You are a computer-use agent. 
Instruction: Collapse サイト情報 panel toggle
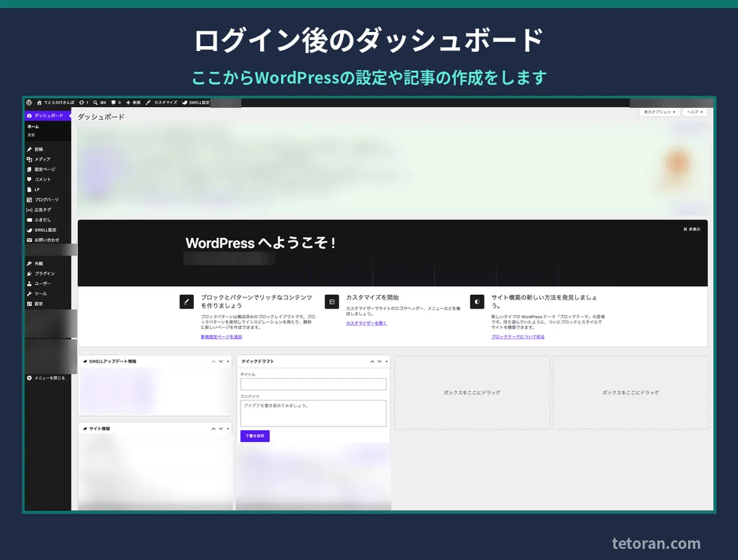click(x=228, y=429)
